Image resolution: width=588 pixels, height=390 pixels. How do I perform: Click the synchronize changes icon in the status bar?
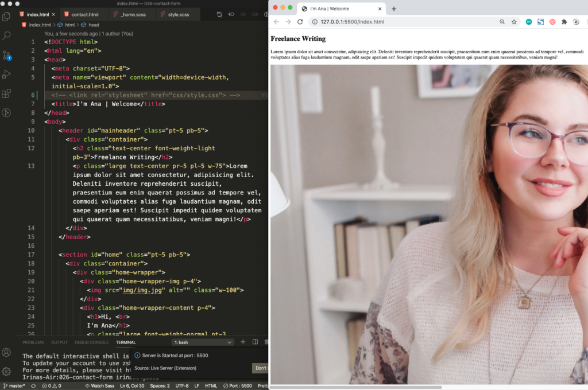(33, 386)
